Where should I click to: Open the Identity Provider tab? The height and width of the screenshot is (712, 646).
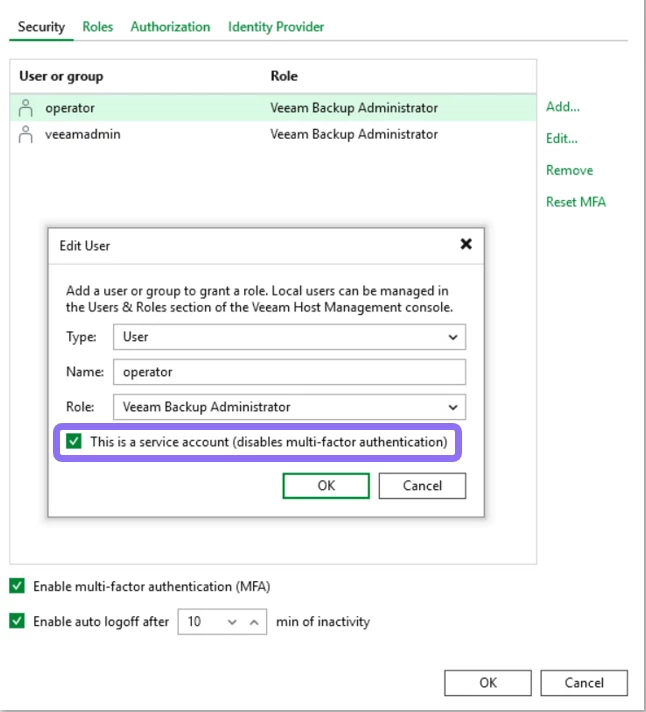point(276,27)
